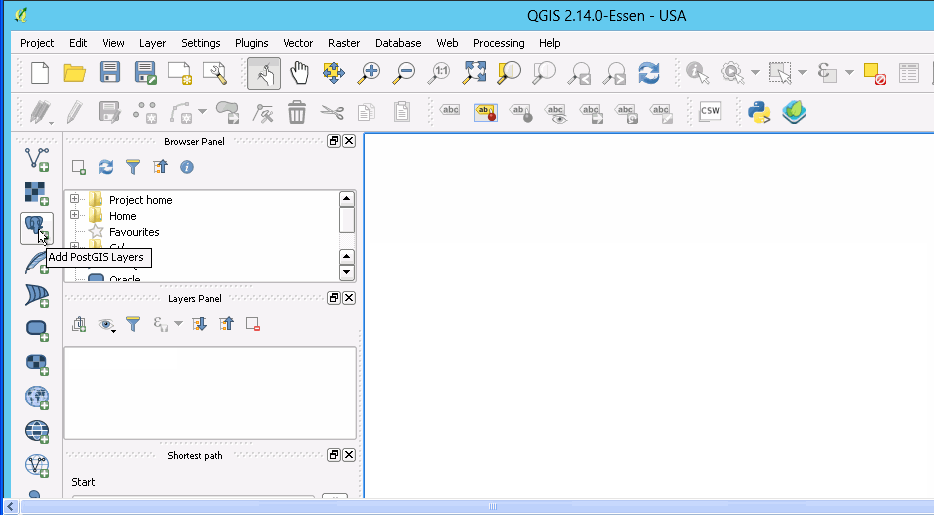Select the Zoom In magnifier tool

369,73
